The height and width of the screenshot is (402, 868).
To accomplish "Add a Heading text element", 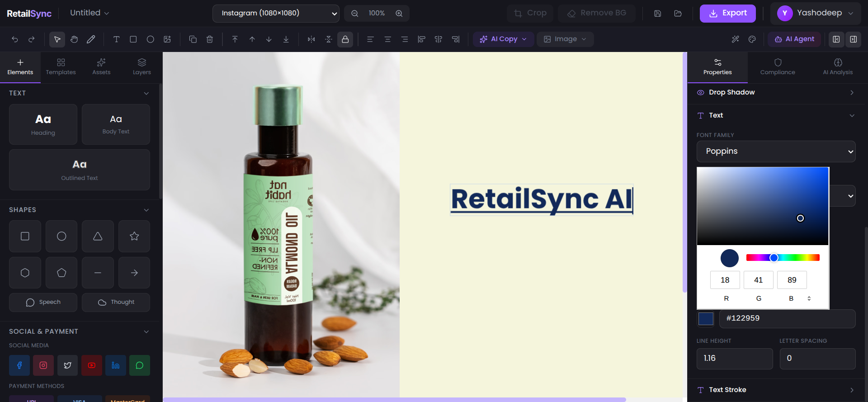I will [x=43, y=125].
